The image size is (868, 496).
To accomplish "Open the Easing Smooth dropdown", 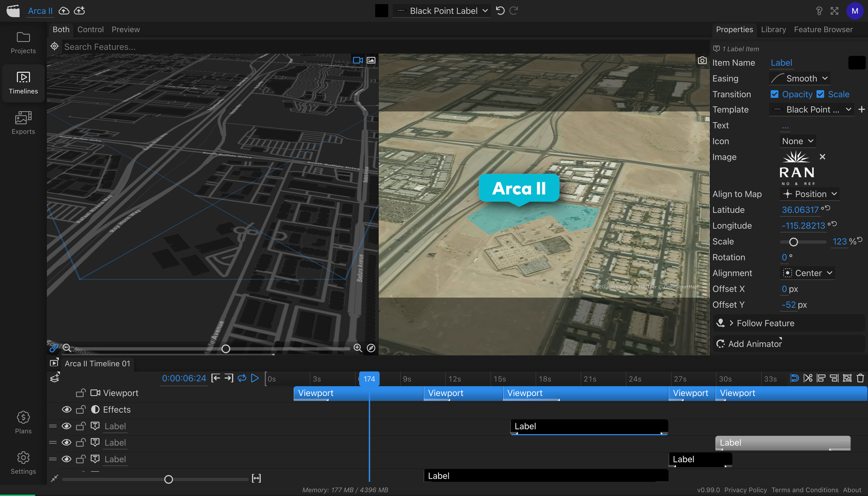I will pos(799,78).
